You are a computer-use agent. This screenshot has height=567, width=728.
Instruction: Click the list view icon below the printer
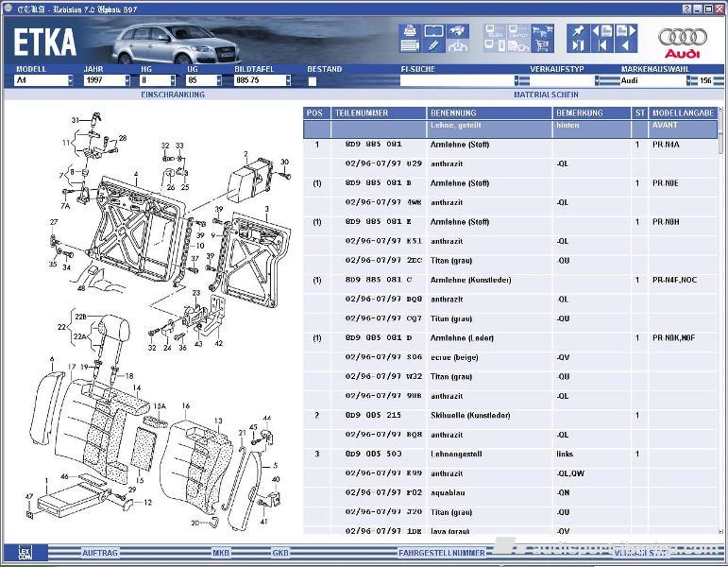point(410,45)
